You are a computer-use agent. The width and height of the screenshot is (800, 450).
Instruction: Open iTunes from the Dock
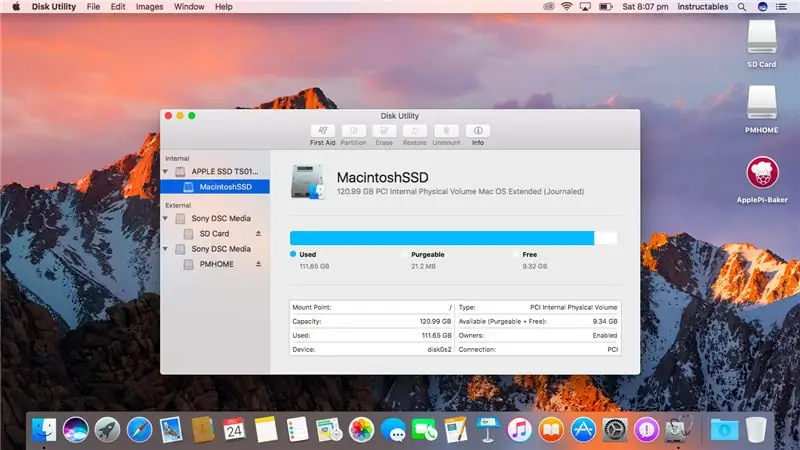tap(519, 430)
